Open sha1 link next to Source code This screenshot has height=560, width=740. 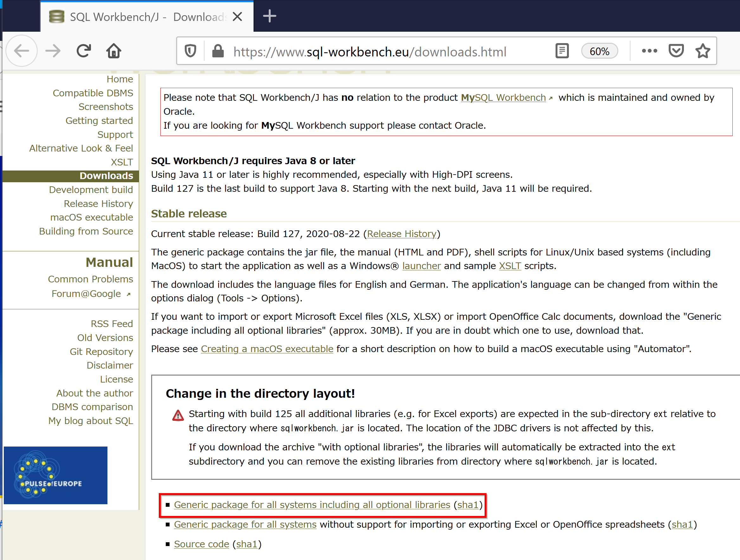point(247,544)
